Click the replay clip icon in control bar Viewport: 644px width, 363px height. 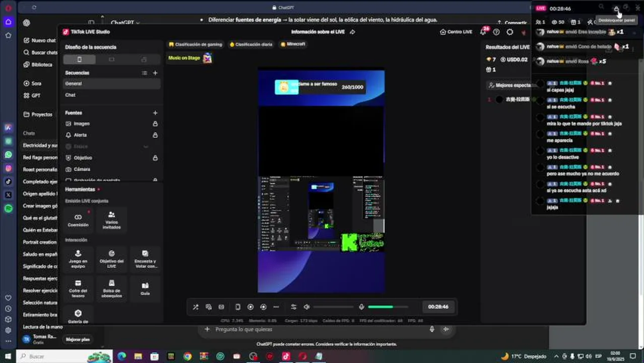click(x=263, y=307)
